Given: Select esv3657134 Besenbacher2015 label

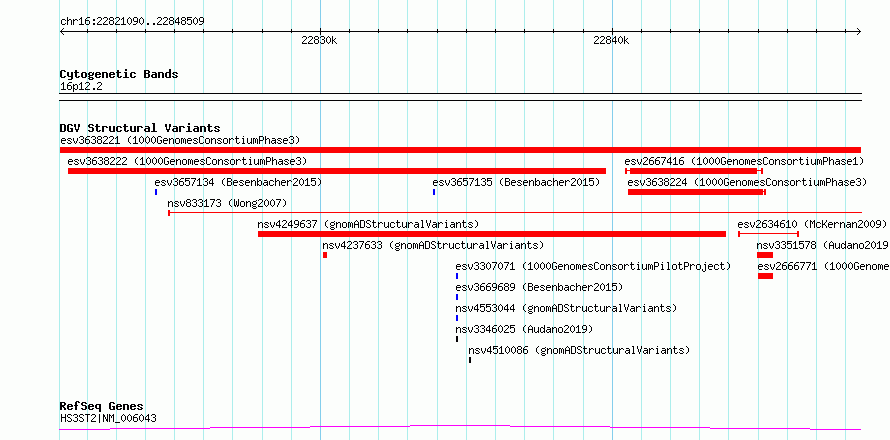Looking at the screenshot, I should (238, 182).
